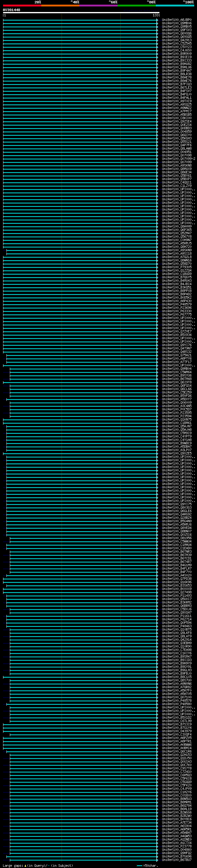Open hit UniRef100_Q9FSV3
The height and width of the screenshot is (868, 197).
point(176,30)
